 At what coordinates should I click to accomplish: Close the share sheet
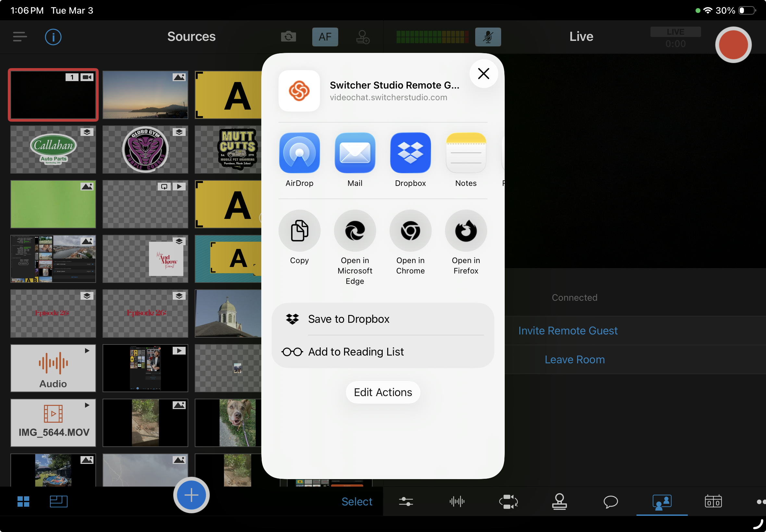click(483, 74)
